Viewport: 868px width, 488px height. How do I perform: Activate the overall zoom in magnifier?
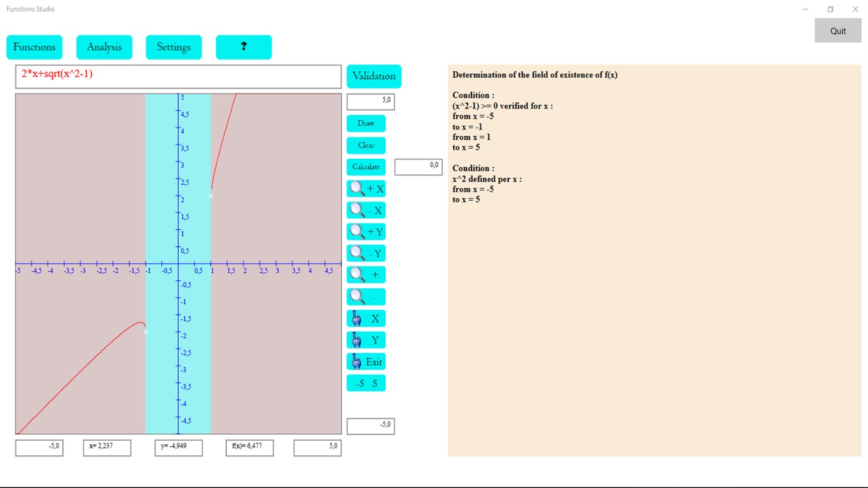pyautogui.click(x=365, y=275)
